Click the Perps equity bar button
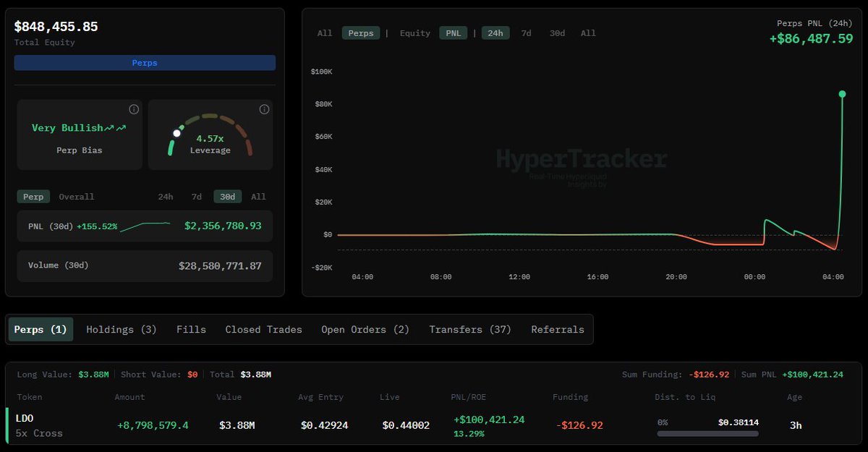 145,63
